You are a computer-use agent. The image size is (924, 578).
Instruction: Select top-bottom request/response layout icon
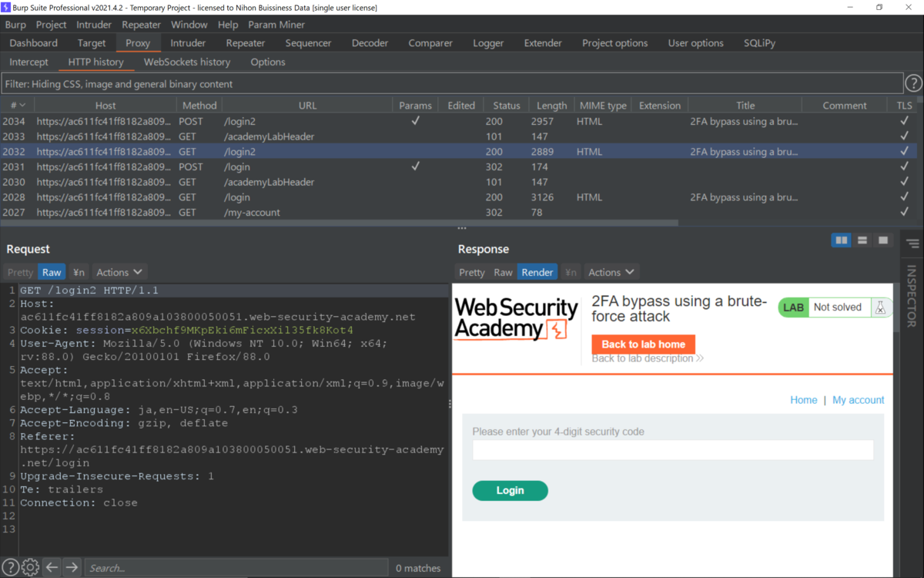click(x=862, y=240)
